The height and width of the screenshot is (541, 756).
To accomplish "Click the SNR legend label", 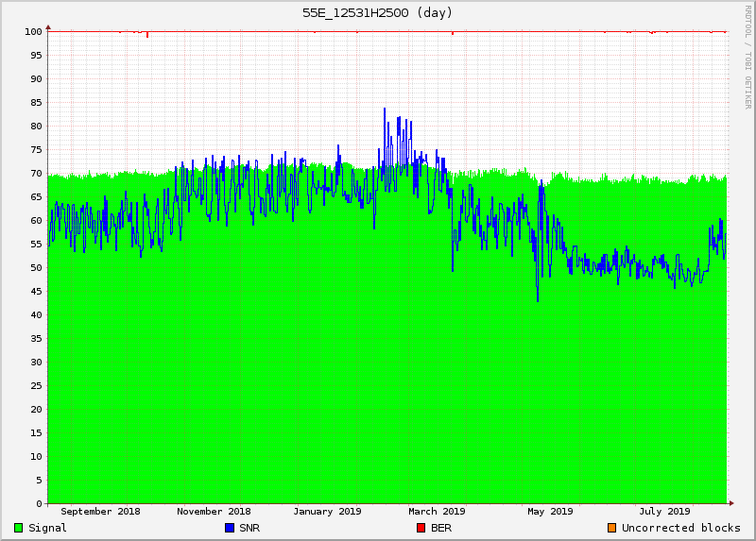I will point(249,528).
